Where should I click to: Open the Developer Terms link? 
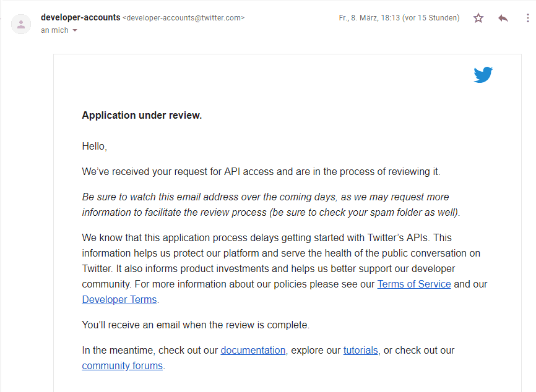click(119, 299)
